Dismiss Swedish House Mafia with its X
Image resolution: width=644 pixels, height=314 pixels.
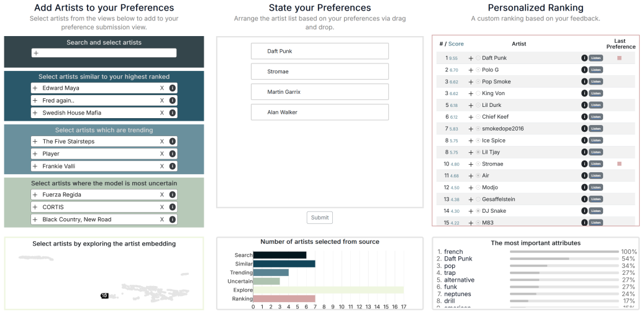[x=162, y=113]
